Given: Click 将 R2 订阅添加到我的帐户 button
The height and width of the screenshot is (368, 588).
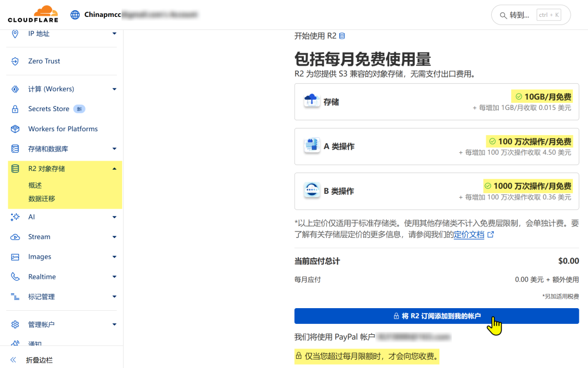Looking at the screenshot, I should pyautogui.click(x=436, y=316).
